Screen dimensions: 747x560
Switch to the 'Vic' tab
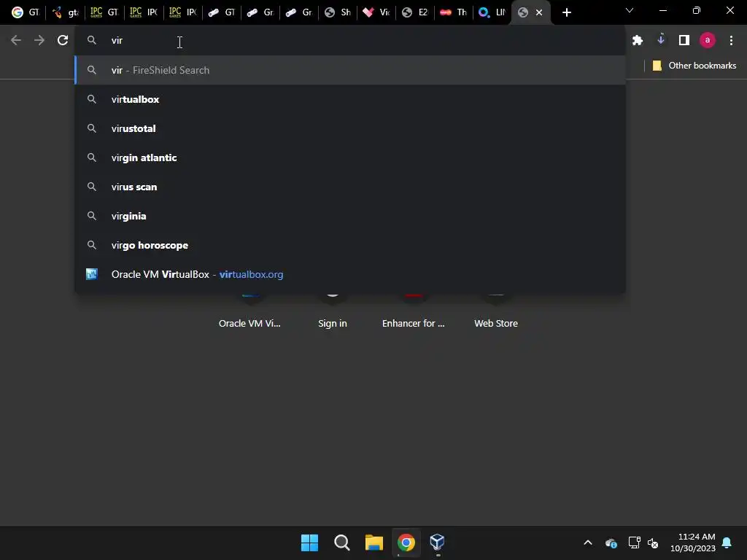click(x=376, y=12)
